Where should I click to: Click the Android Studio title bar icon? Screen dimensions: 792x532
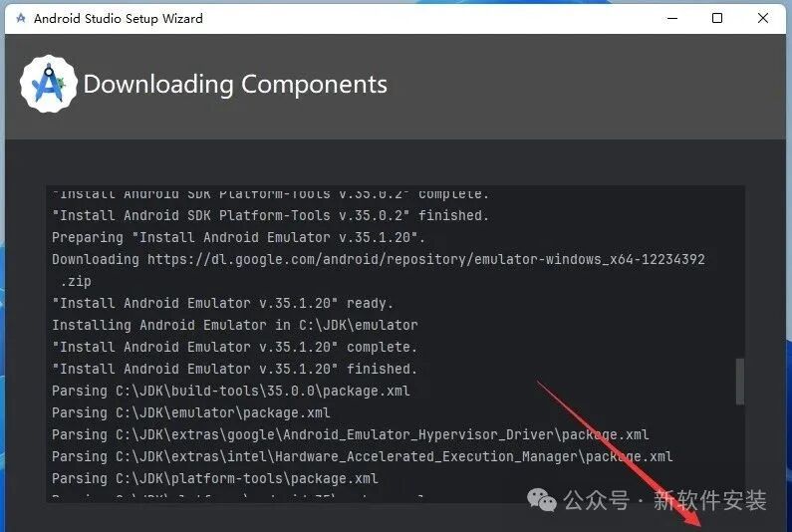click(x=21, y=19)
